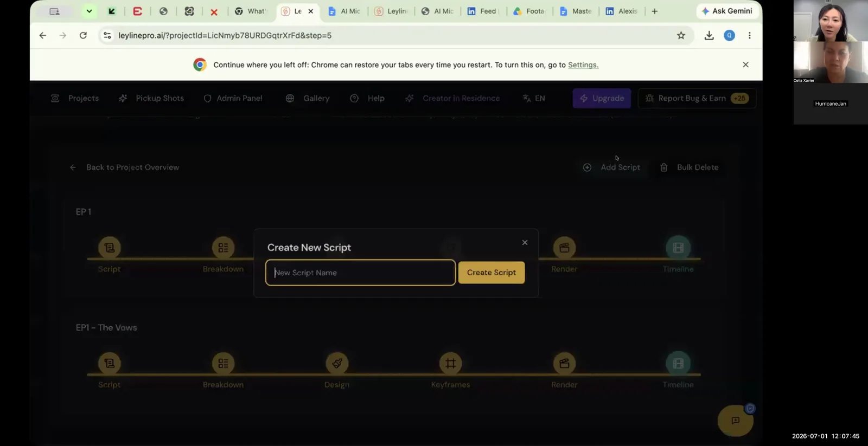This screenshot has width=868, height=446.
Task: Click Report Bug & Earn button
Action: point(697,98)
